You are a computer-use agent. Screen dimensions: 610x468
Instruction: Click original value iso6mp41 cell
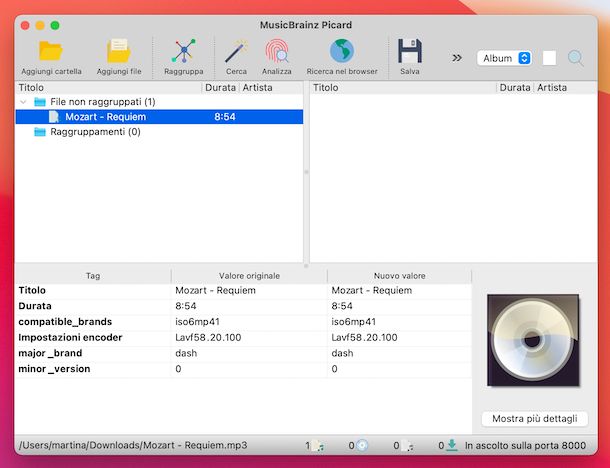pos(249,322)
